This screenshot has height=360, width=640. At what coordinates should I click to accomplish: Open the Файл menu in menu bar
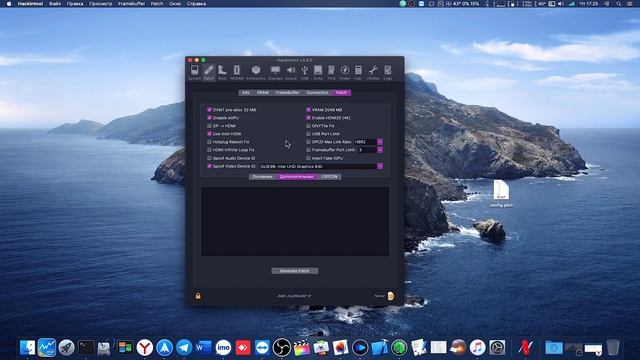click(55, 4)
